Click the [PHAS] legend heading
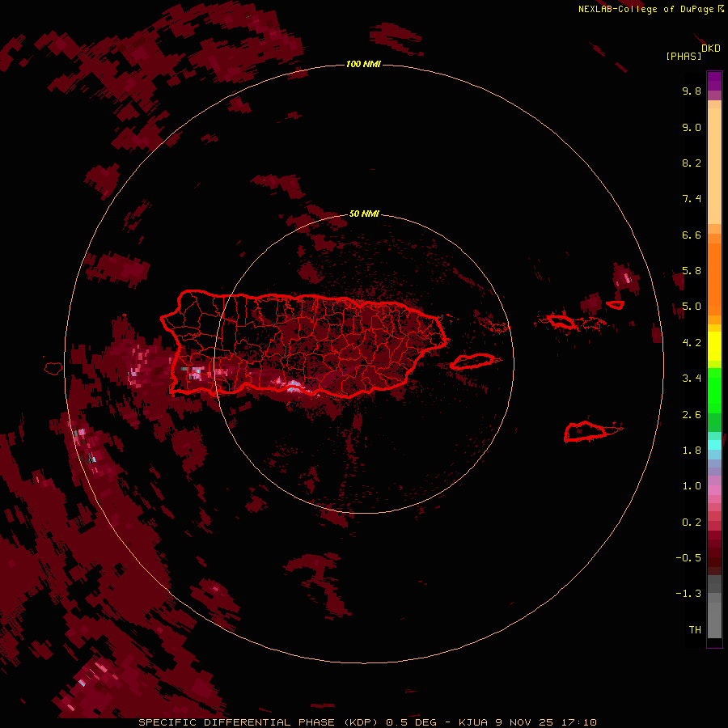Image resolution: width=728 pixels, height=728 pixels. 684,56
